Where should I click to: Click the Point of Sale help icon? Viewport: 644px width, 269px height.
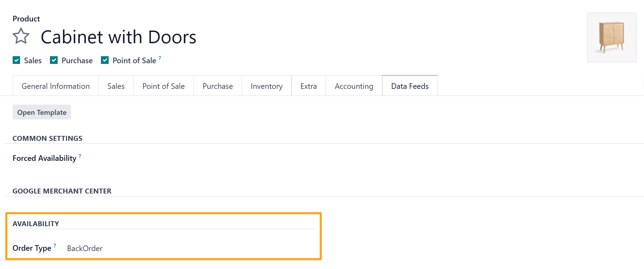[x=160, y=57]
